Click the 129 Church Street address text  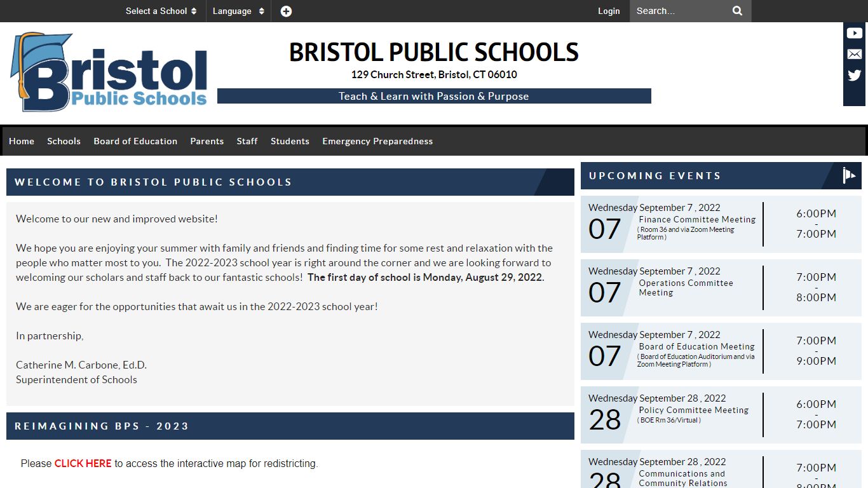pos(434,74)
